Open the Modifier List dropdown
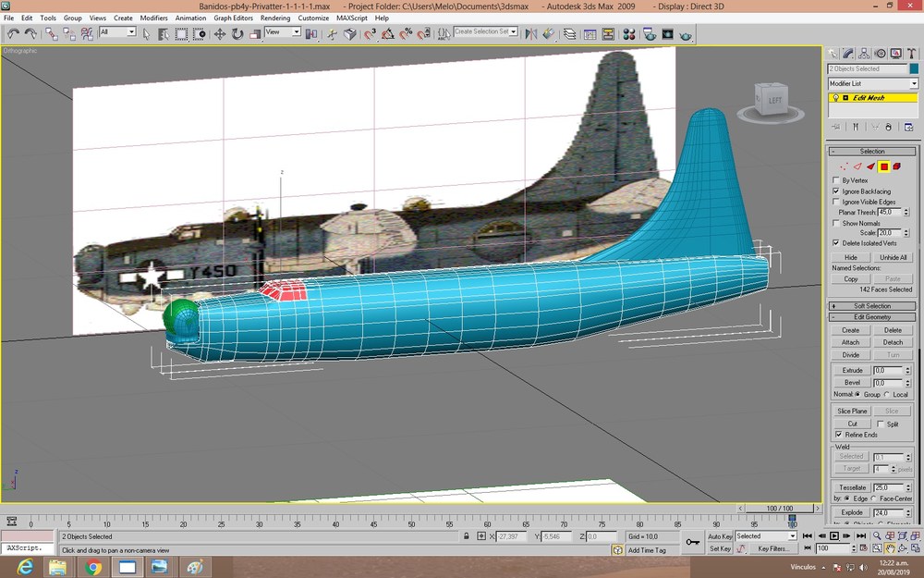 point(873,84)
